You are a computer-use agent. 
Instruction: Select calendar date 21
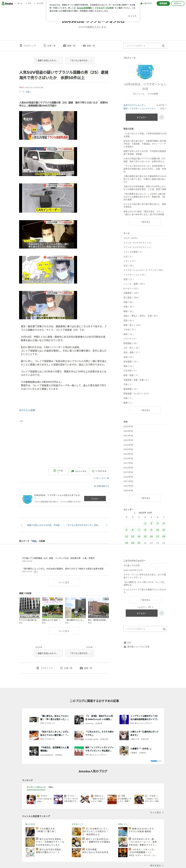(139, 543)
